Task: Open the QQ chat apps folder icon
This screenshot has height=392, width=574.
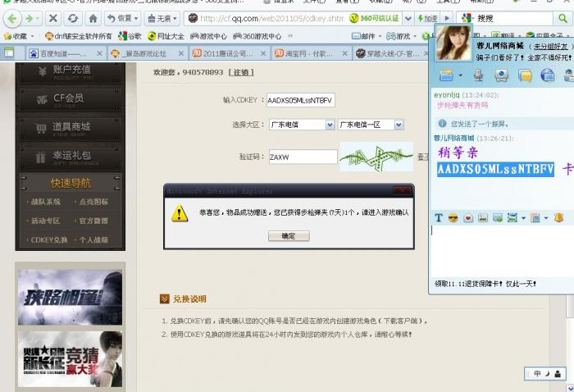Action: pos(446,75)
